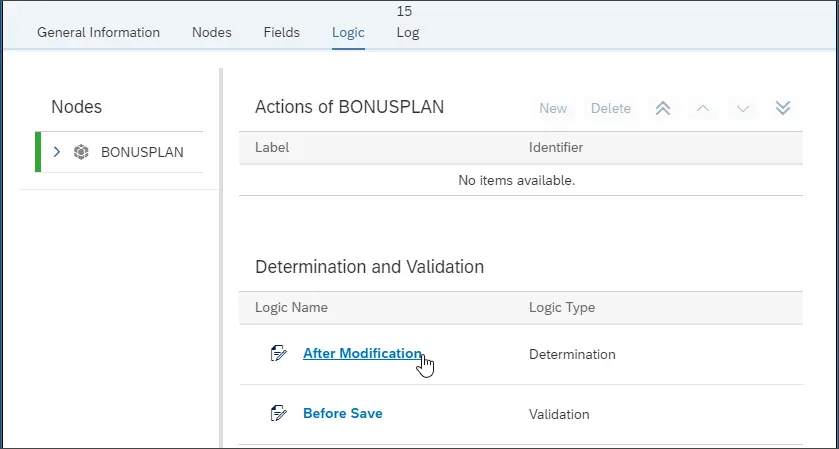Open the Nodes tab
The height and width of the screenshot is (449, 839).
pos(211,32)
